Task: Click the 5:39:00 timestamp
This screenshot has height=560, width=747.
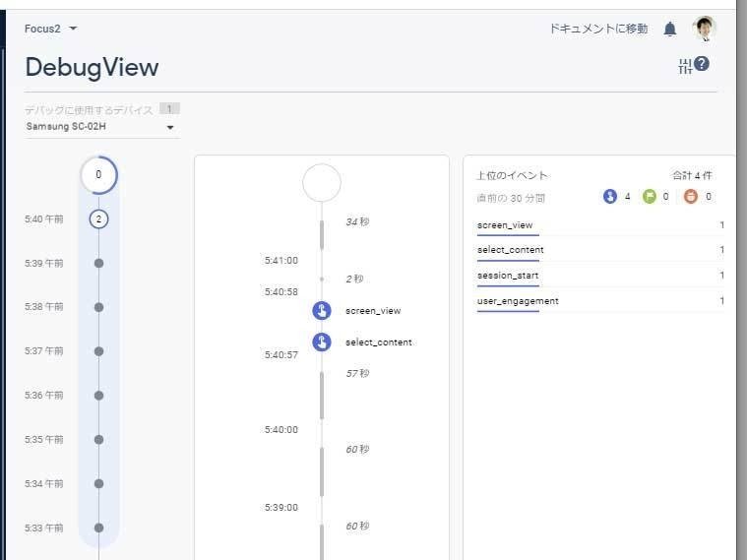Action: click(x=281, y=508)
